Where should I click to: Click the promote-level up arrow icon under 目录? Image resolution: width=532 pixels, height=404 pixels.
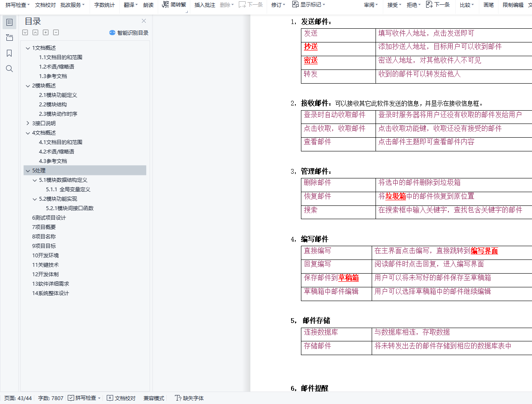(x=35, y=33)
